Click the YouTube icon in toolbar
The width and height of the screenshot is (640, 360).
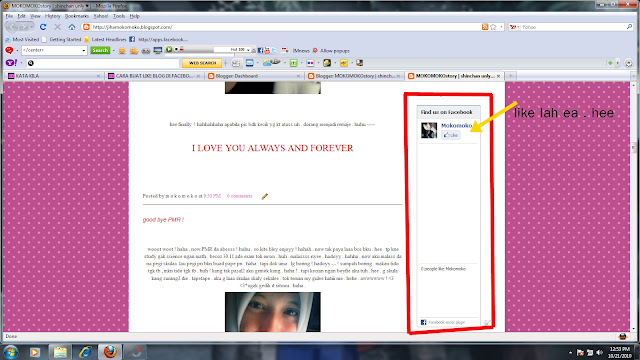point(267,51)
